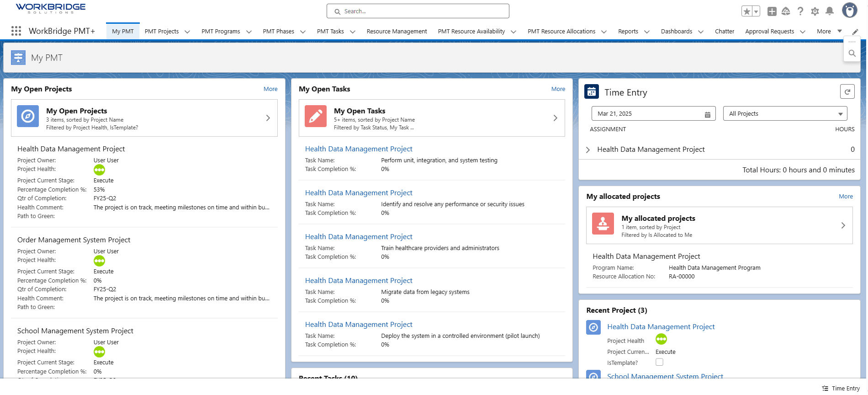Click the My PMT page header icon
Viewport: 868px width, 395px height.
click(18, 58)
